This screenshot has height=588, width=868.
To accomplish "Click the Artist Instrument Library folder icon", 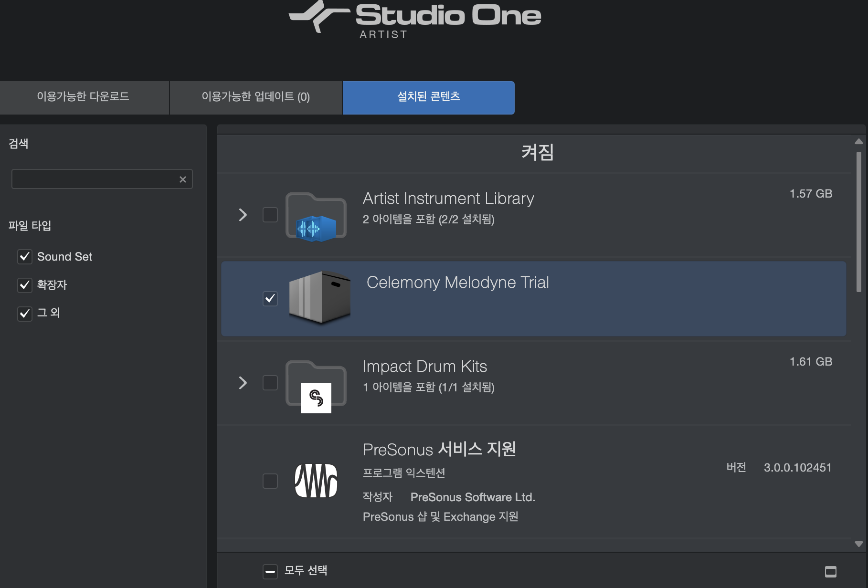I will [316, 217].
